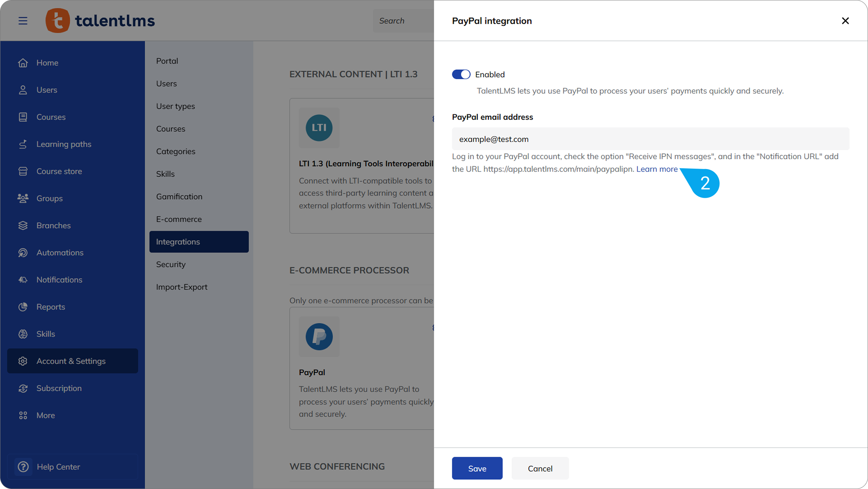Screen dimensions: 868x489
Task: Switch to the Security settings tab
Action: tap(171, 264)
